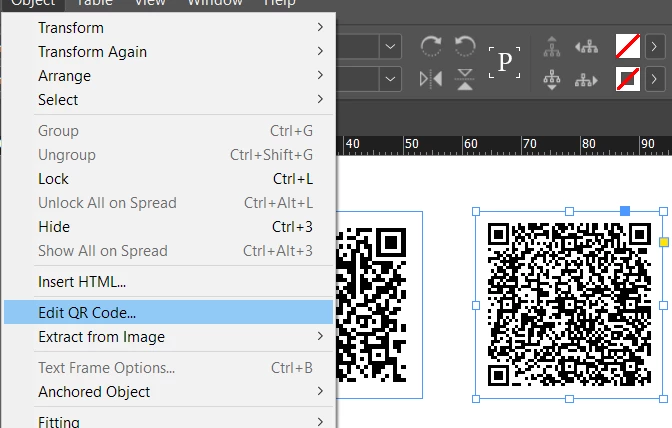Click the partially hidden left QR code
Screen dimensions: 672x428
tap(371, 305)
